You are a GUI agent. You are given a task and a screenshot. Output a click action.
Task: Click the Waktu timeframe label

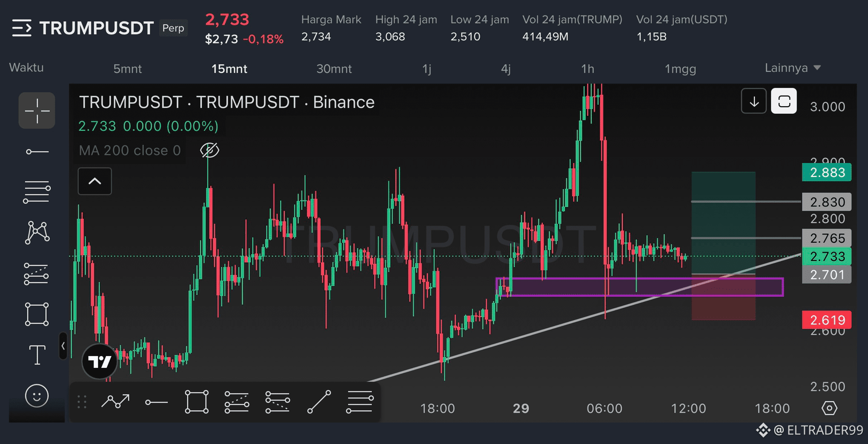point(26,68)
